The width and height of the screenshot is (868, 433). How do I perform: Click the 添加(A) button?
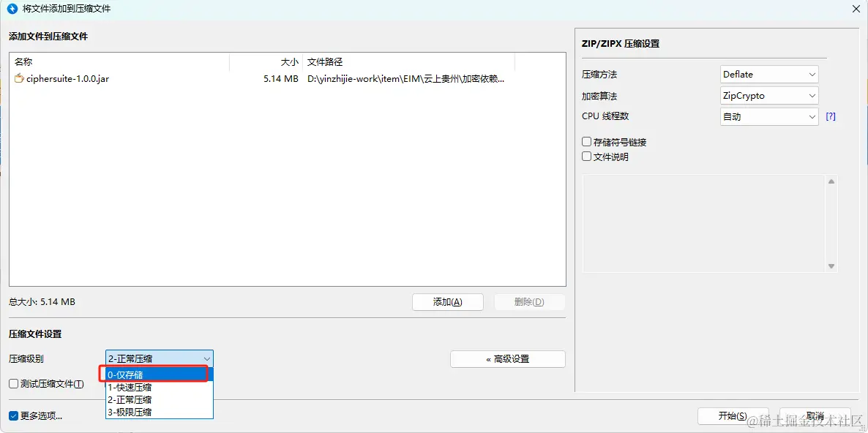(447, 301)
